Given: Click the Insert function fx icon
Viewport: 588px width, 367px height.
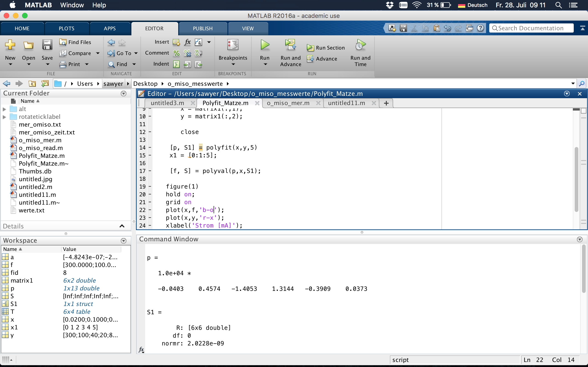Looking at the screenshot, I should 187,42.
